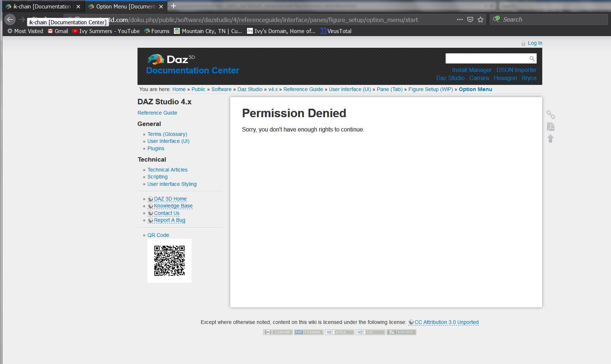Click Option Menu in the breadcrumb
This screenshot has width=611, height=364.
point(475,89)
